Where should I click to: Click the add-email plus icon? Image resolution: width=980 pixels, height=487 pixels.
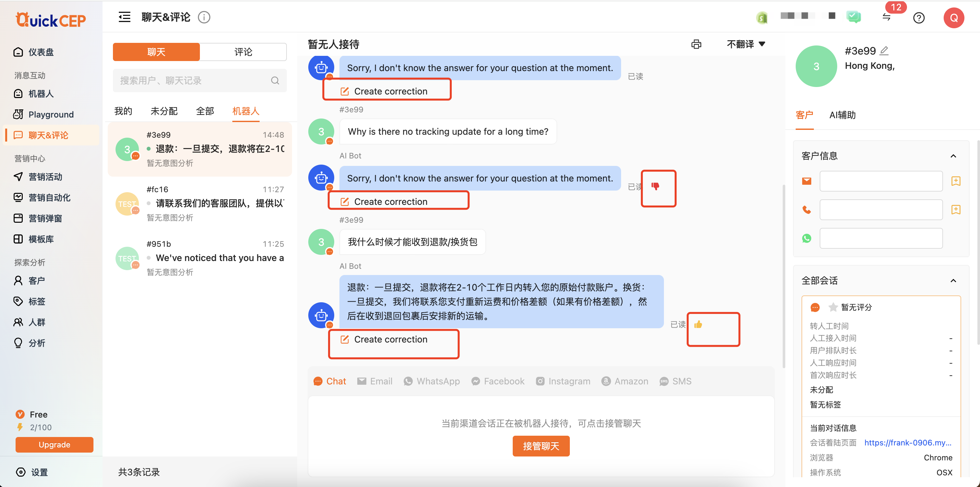(x=956, y=181)
